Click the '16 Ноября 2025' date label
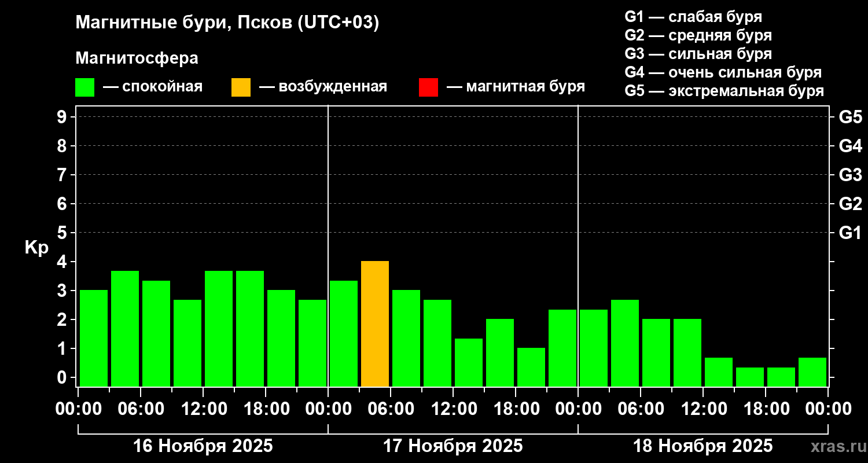 (x=203, y=446)
